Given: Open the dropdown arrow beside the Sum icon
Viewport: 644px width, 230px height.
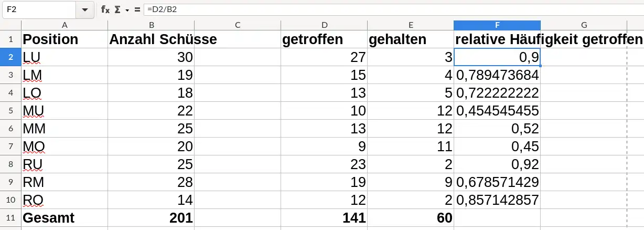Looking at the screenshot, I should coord(127,10).
